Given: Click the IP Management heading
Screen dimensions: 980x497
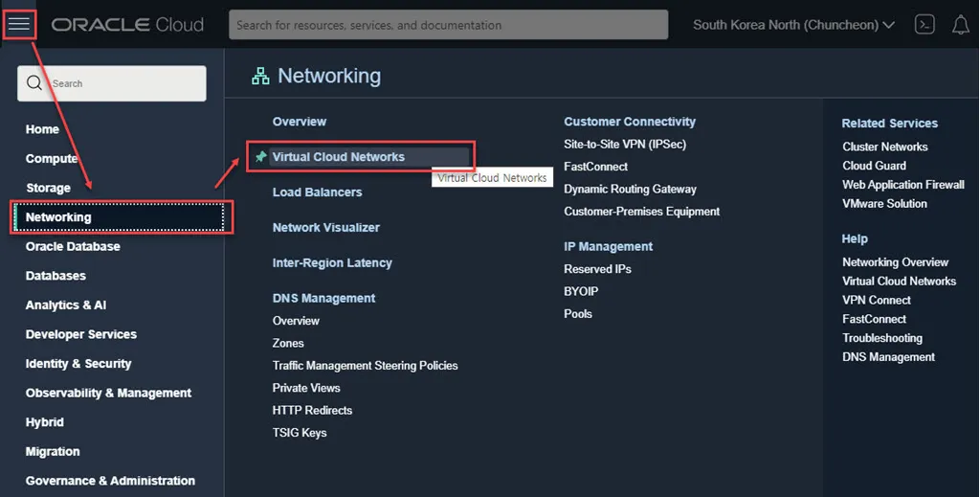Looking at the screenshot, I should [608, 246].
